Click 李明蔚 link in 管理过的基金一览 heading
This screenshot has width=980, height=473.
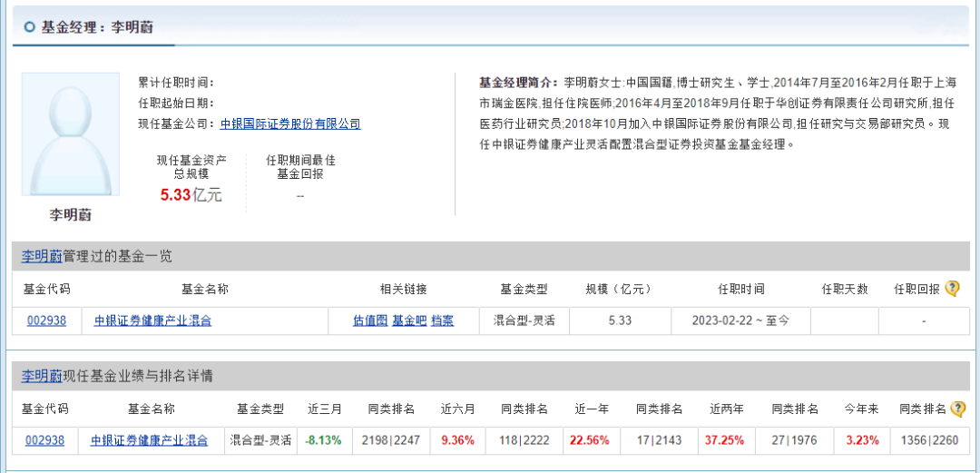[x=42, y=256]
